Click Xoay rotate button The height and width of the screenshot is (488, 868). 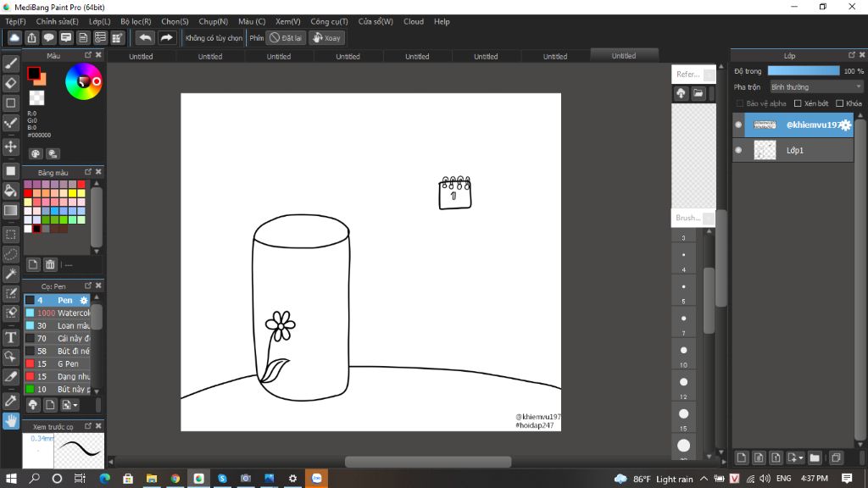click(x=326, y=37)
